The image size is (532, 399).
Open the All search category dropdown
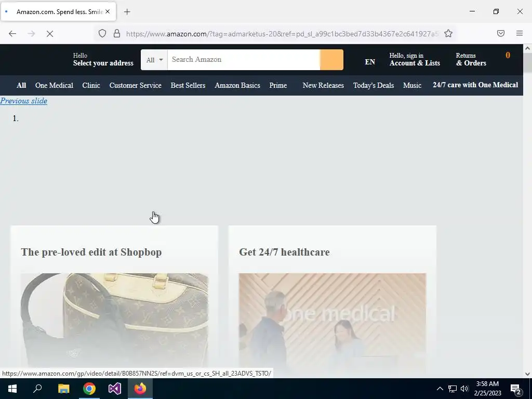154,60
